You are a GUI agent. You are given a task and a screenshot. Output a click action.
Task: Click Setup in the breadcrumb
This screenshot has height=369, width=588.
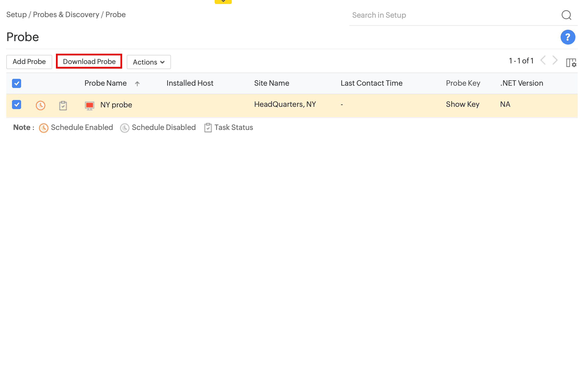(16, 15)
